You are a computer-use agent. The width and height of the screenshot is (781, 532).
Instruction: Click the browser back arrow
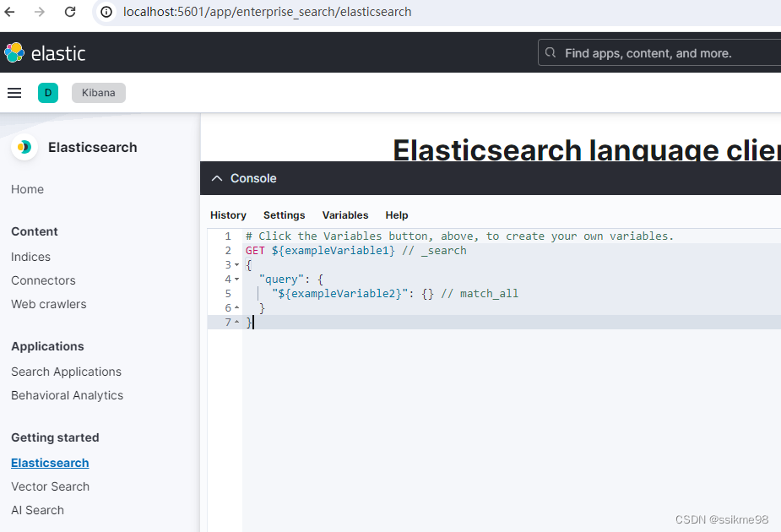point(9,12)
